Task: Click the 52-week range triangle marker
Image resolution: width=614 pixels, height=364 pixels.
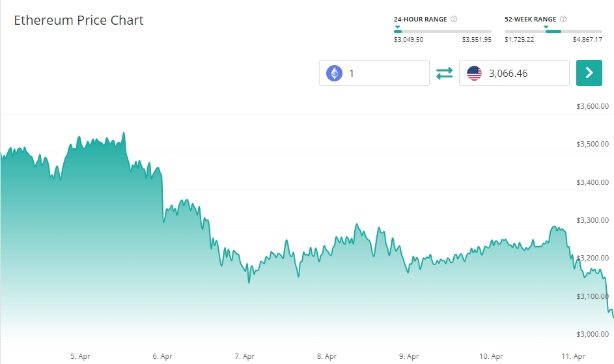Action: (546, 27)
